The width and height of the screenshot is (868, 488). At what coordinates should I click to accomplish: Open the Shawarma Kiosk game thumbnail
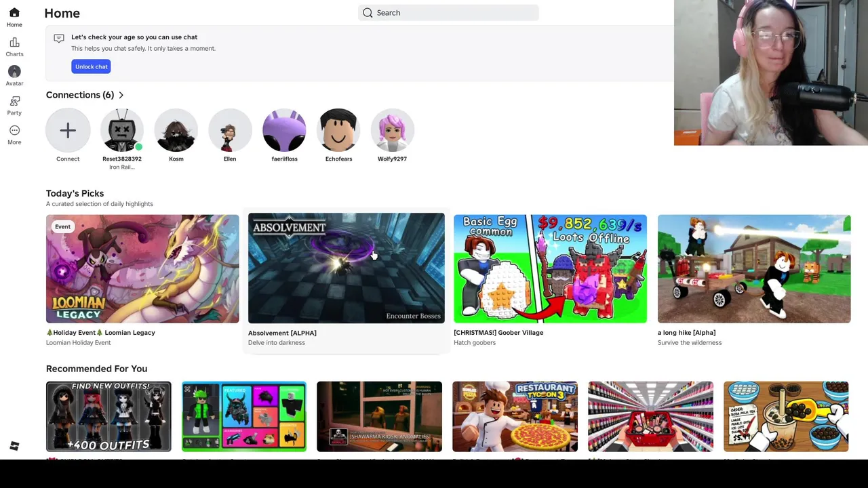pyautogui.click(x=379, y=417)
